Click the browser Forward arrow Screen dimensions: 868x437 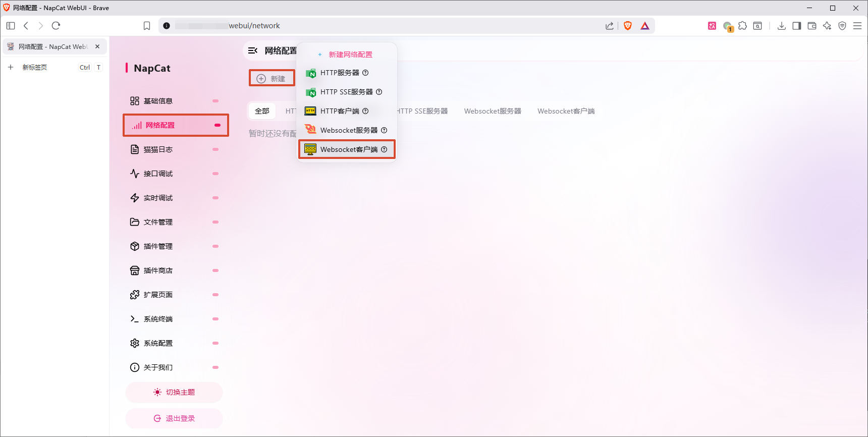[x=41, y=26]
